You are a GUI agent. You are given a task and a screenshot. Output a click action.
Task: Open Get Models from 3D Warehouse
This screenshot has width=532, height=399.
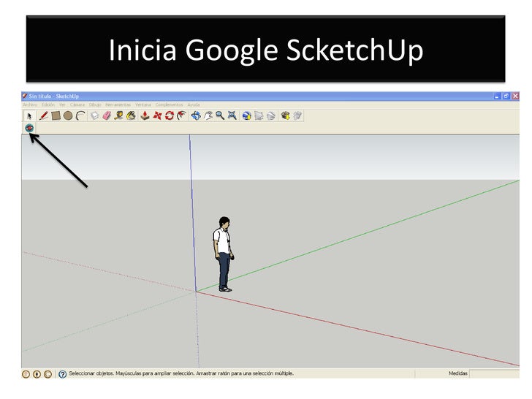pyautogui.click(x=285, y=116)
